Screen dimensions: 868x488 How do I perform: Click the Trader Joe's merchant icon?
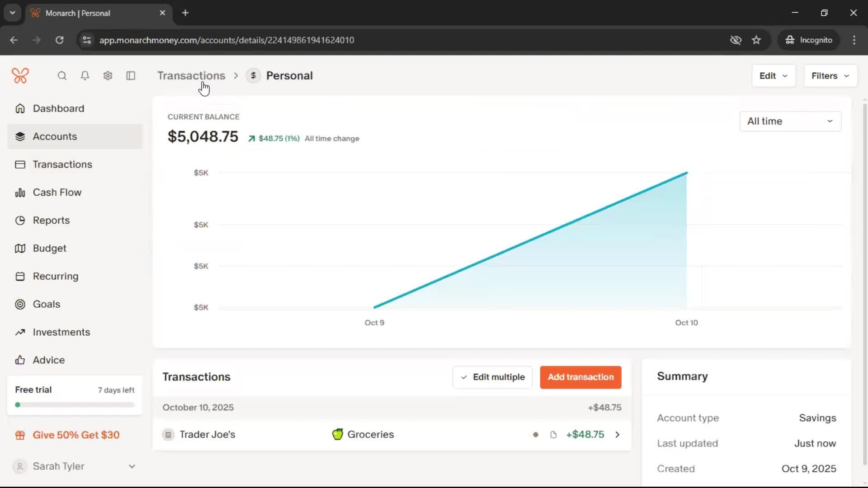(168, 435)
